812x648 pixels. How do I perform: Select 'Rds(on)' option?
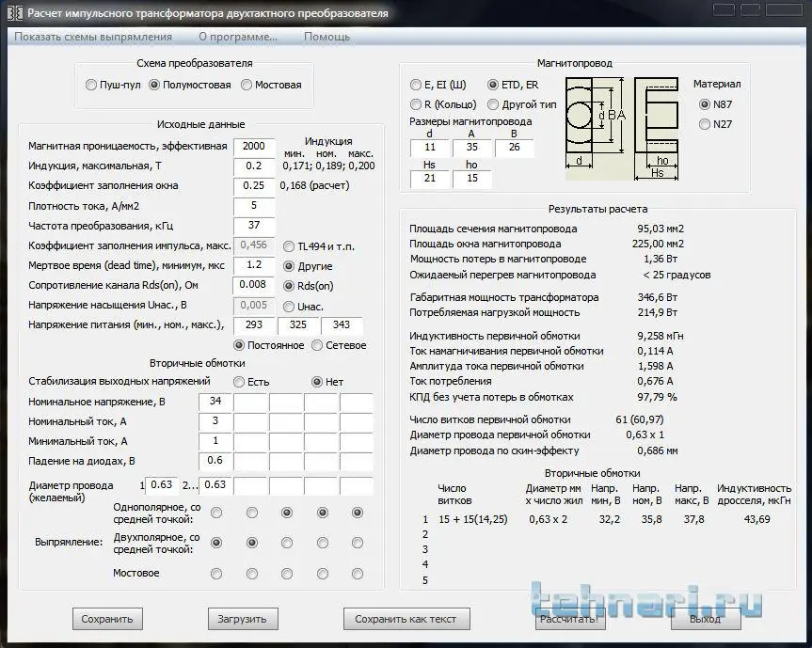click(308, 286)
